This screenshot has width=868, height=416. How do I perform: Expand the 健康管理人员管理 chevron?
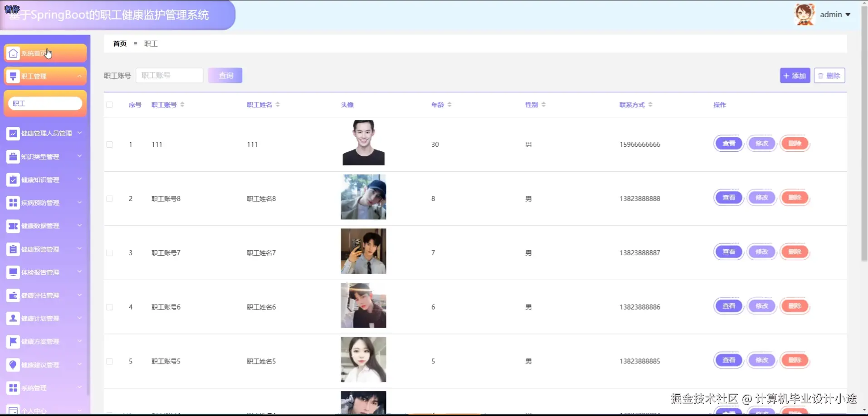[x=79, y=133]
